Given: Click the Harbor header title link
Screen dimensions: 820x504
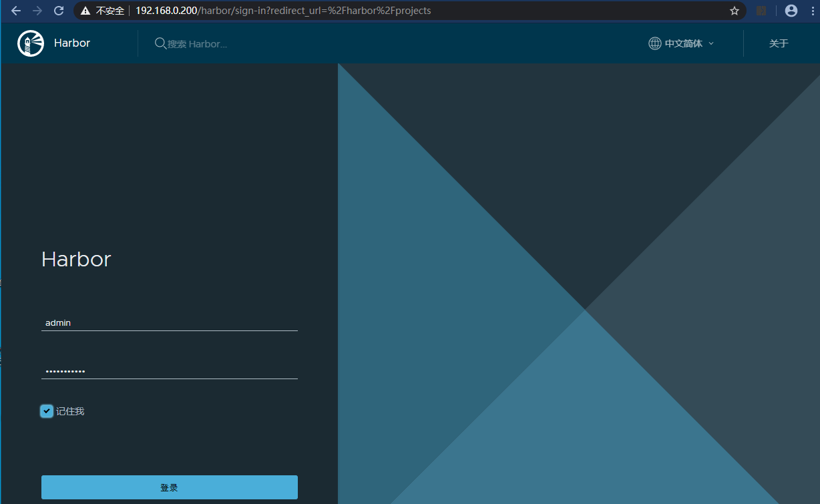Looking at the screenshot, I should 72,43.
